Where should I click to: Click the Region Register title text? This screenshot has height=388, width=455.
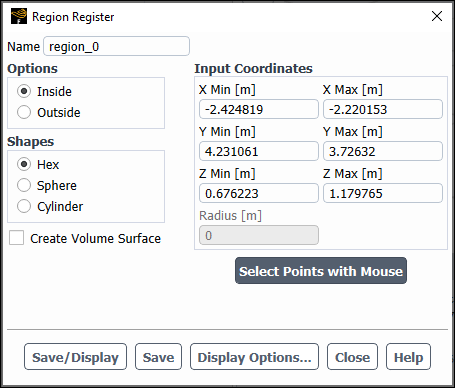pos(73,17)
